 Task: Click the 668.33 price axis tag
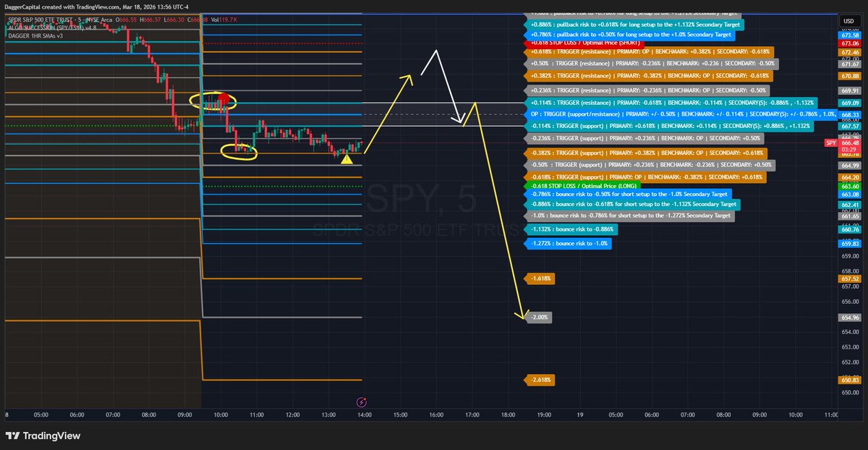click(850, 116)
